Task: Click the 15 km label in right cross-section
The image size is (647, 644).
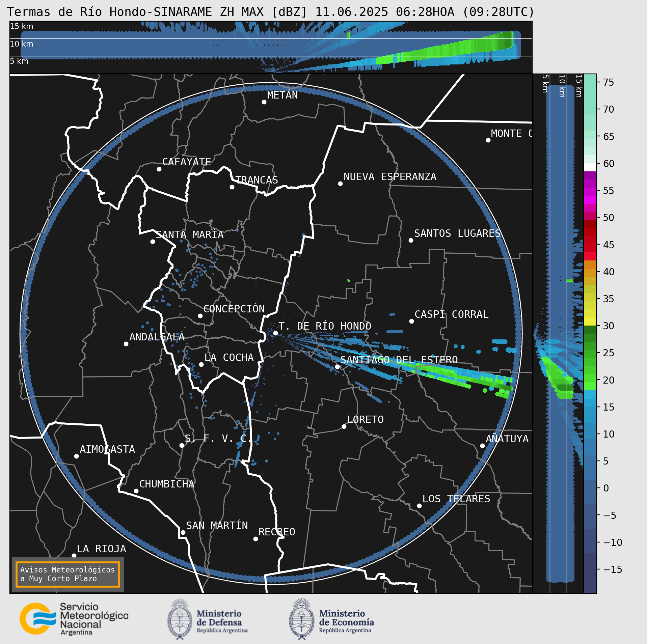Action: tap(579, 86)
